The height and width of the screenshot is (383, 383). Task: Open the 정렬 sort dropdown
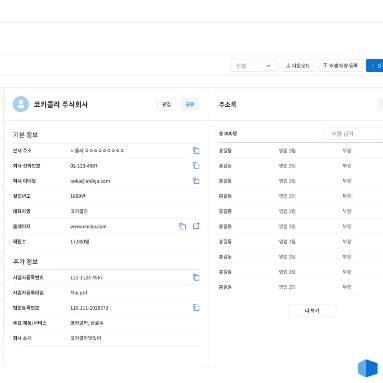tap(254, 66)
